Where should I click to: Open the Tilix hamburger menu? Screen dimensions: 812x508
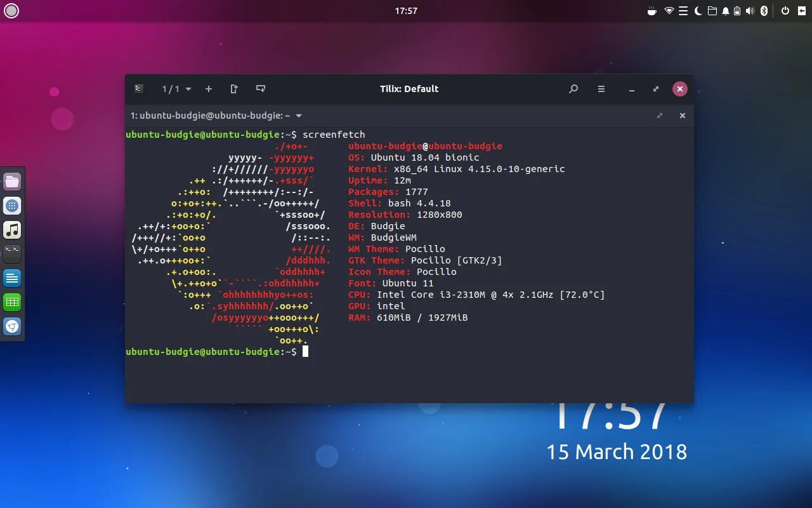pyautogui.click(x=601, y=89)
